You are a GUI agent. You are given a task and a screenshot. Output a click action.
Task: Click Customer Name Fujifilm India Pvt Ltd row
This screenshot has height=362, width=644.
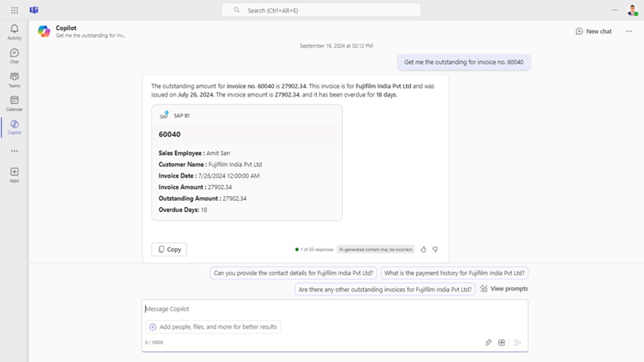click(210, 164)
